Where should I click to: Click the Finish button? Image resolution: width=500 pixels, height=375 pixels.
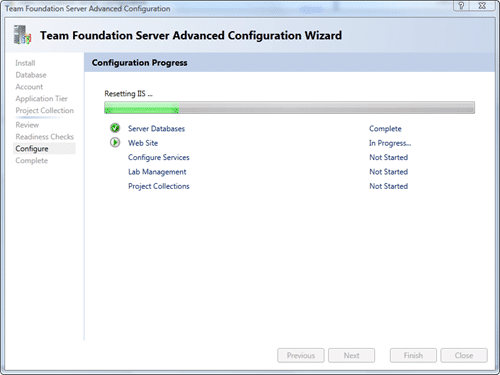tap(413, 355)
